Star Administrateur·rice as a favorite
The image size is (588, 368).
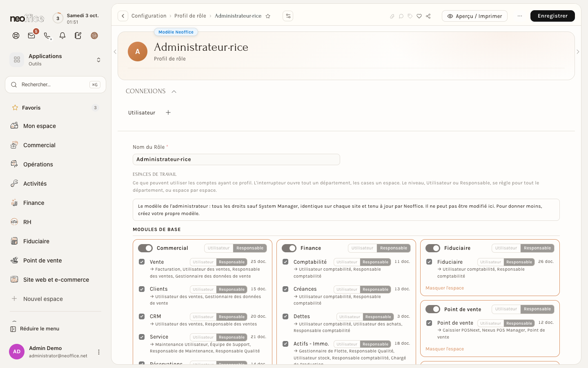(268, 16)
